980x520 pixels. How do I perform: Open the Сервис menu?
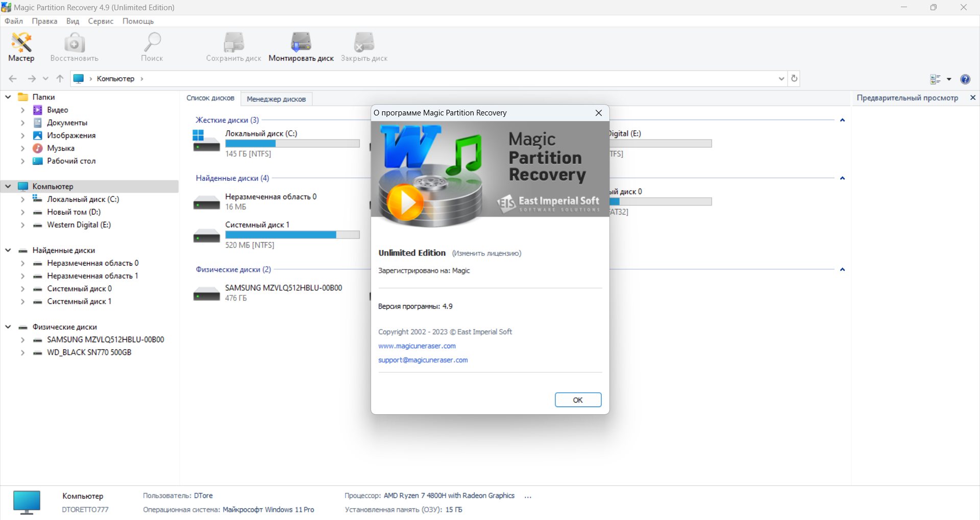(101, 21)
